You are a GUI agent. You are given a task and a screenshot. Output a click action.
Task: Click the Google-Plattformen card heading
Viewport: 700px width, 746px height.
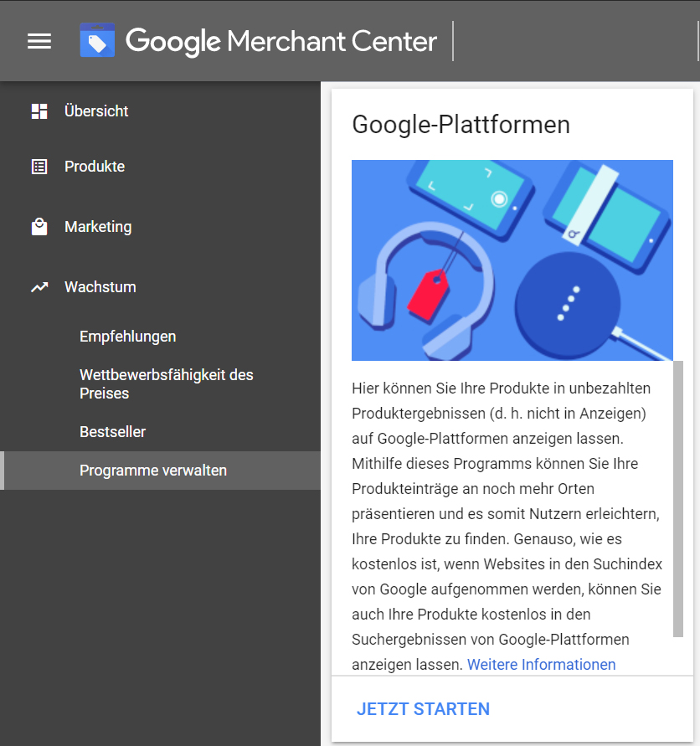461,125
